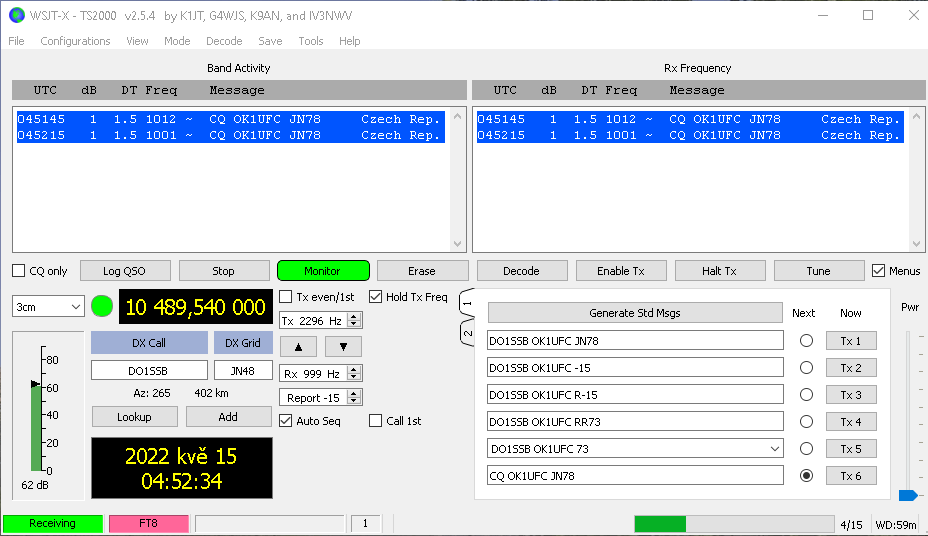Uncheck the Hold Tx Freq option
The image size is (928, 536).
(376, 297)
